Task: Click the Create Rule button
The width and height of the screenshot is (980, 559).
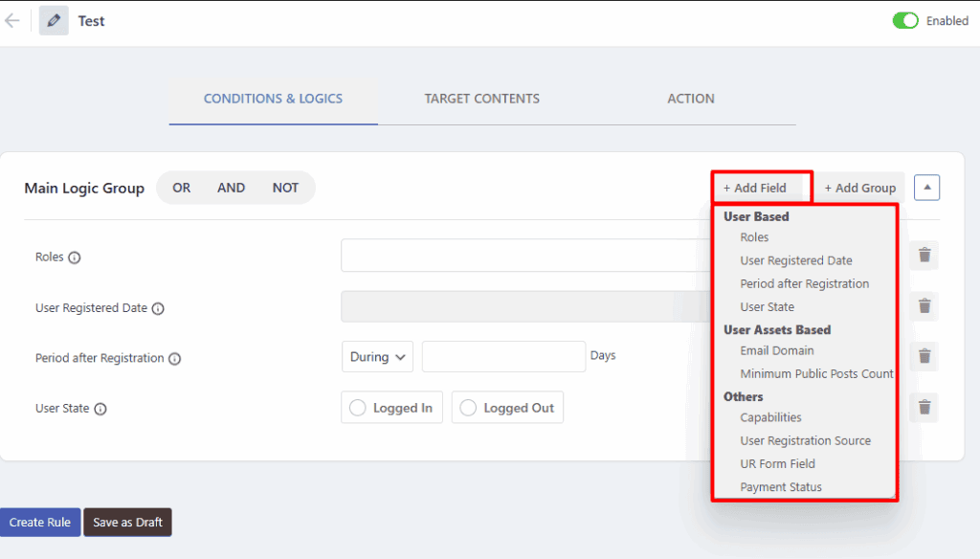Action: [40, 522]
